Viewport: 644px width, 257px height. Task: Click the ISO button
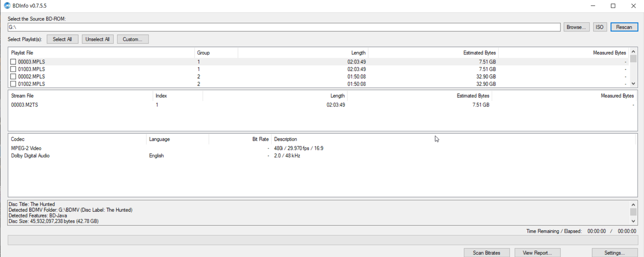(600, 27)
